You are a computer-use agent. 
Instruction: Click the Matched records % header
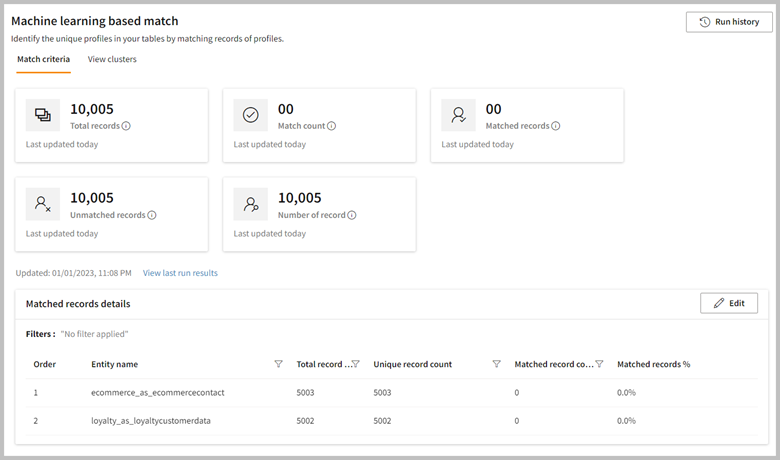(654, 364)
